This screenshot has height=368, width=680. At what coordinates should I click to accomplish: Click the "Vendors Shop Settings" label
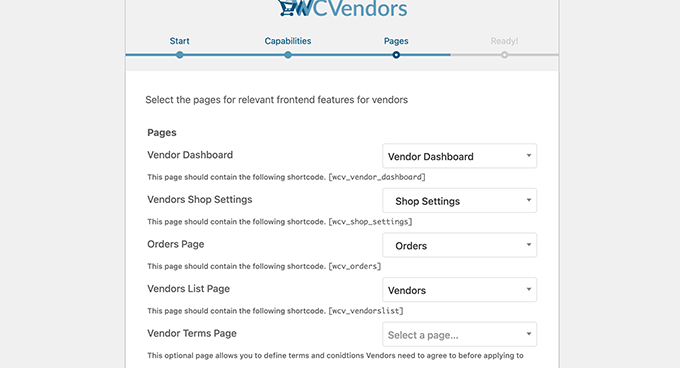click(199, 199)
